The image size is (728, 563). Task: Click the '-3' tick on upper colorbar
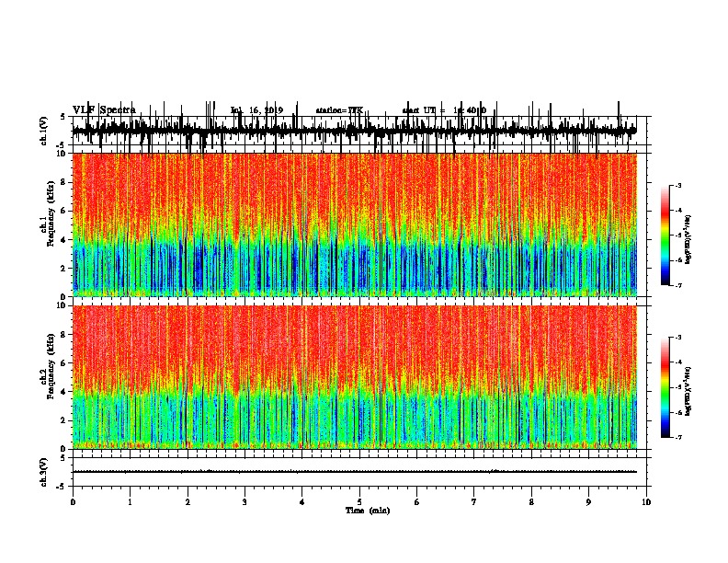coord(677,186)
